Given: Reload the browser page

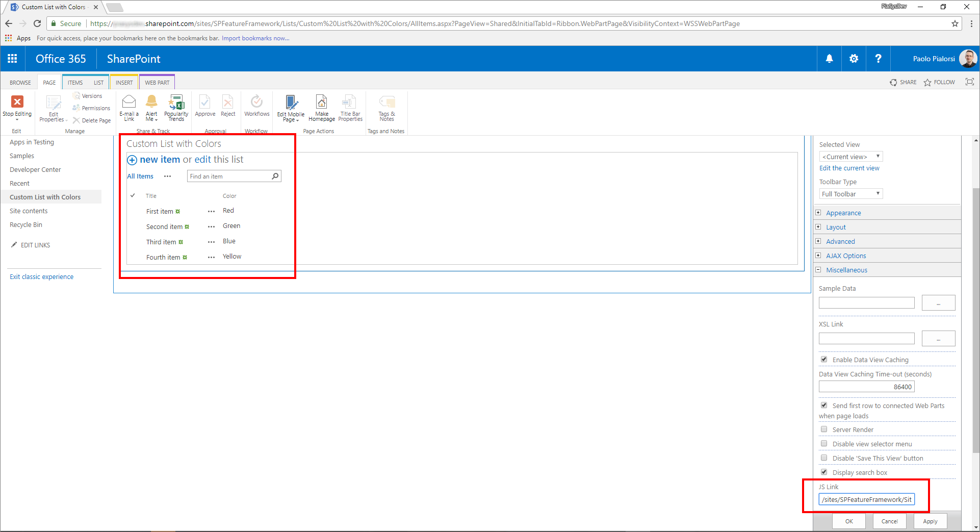Looking at the screenshot, I should (37, 23).
